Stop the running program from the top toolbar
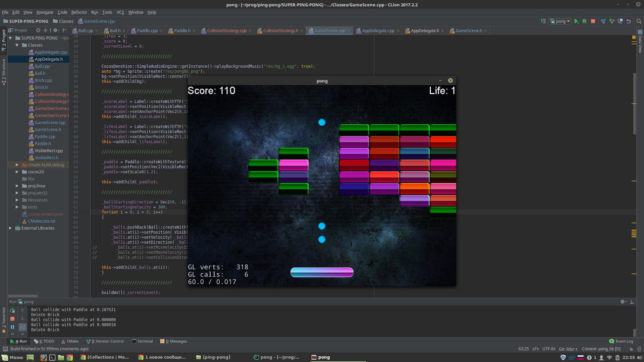 593,21
